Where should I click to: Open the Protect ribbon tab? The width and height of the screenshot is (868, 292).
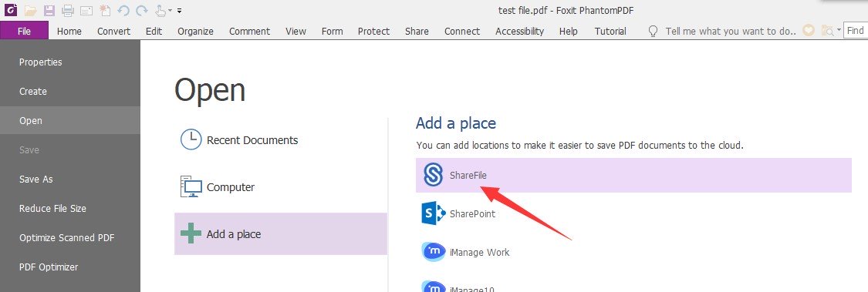click(x=373, y=31)
